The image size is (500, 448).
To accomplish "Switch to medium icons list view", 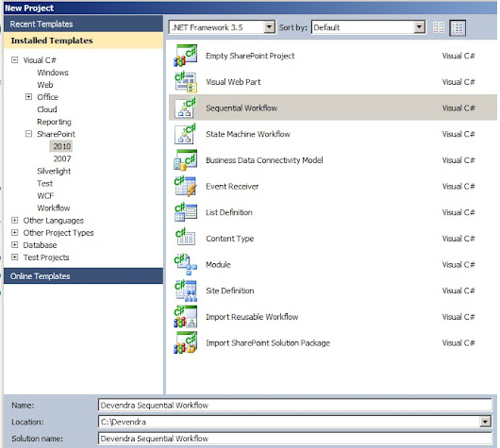I will coord(458,27).
